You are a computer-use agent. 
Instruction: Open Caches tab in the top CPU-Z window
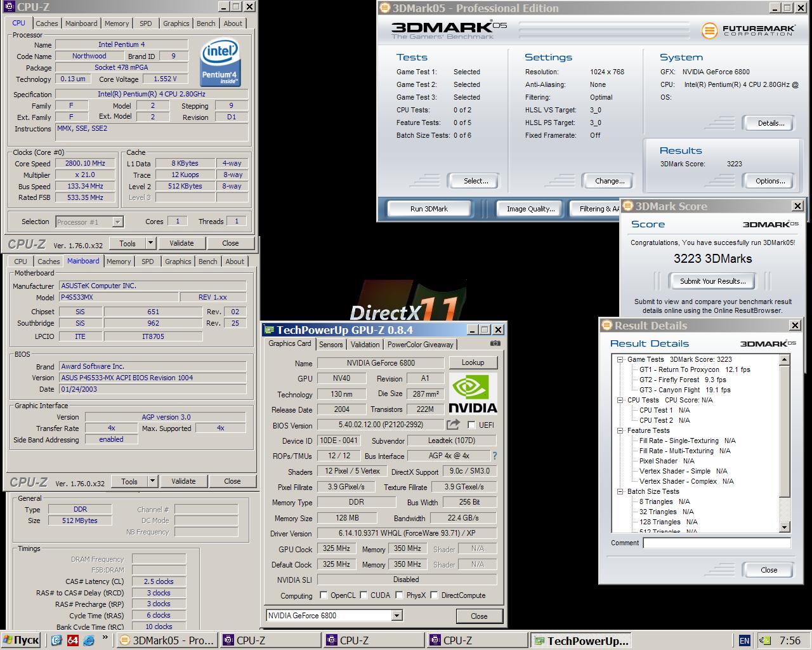46,23
